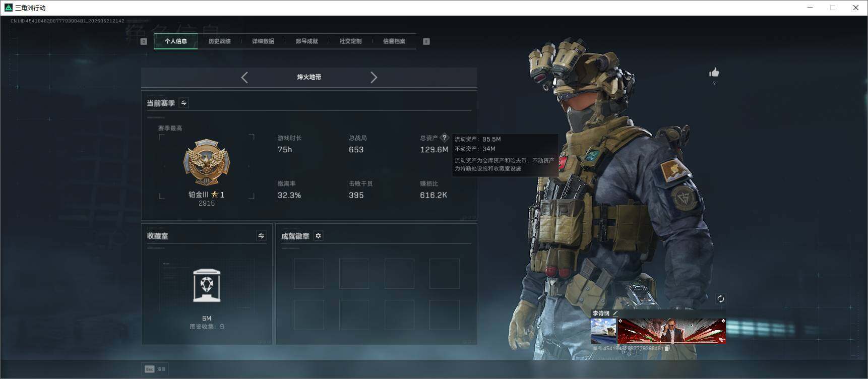Click the swap icon beside 当前赛季
Image resolution: width=868 pixels, height=379 pixels.
[184, 103]
